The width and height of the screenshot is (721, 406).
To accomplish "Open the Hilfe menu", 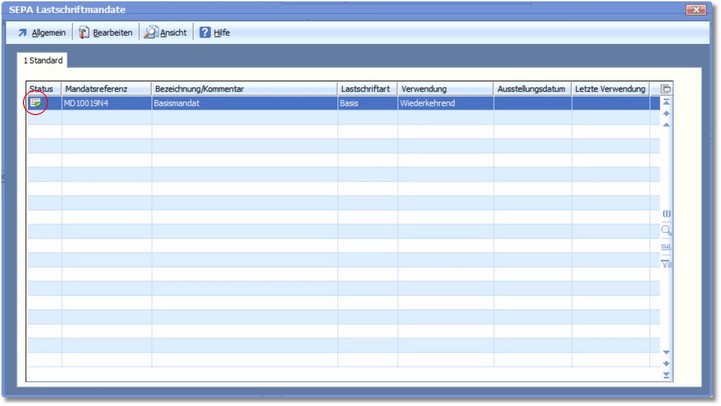I will click(215, 32).
